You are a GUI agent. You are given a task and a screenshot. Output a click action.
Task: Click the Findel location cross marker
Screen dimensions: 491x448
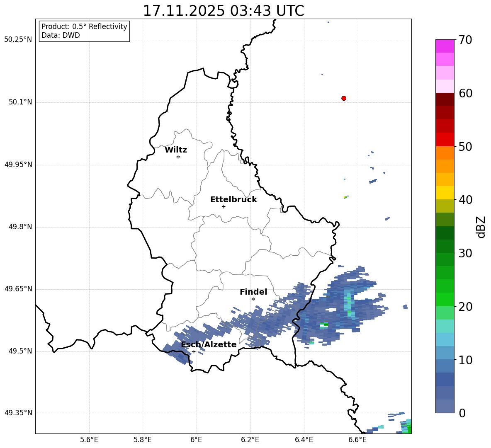point(253,299)
